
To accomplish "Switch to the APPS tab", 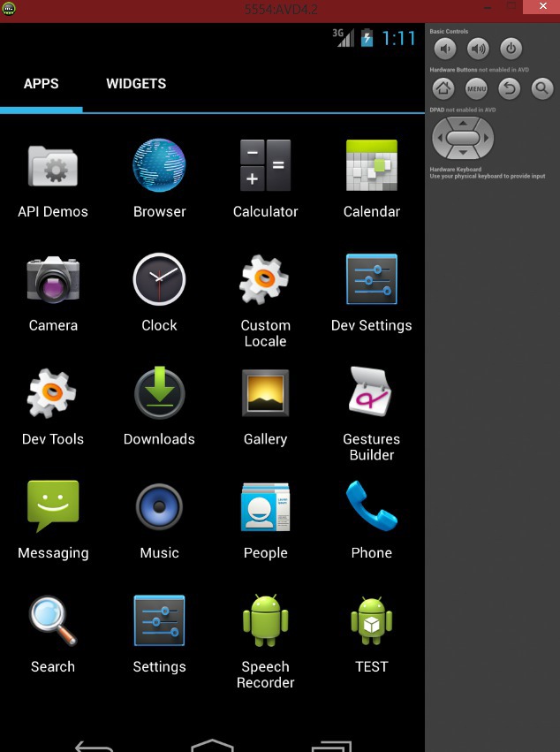I will [x=42, y=83].
